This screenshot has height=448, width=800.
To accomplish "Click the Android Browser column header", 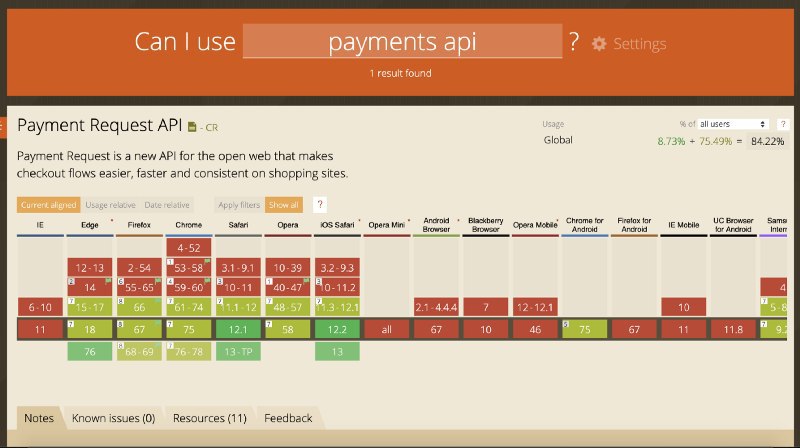I will [436, 225].
